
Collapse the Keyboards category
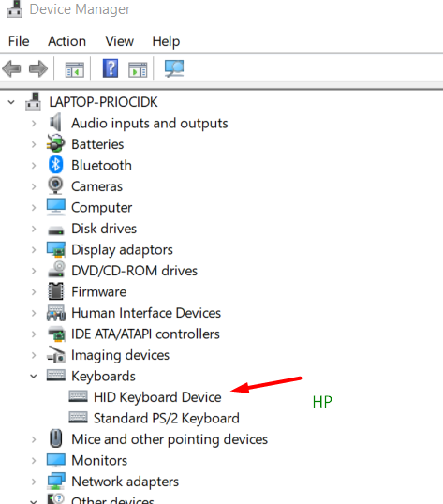pos(34,376)
